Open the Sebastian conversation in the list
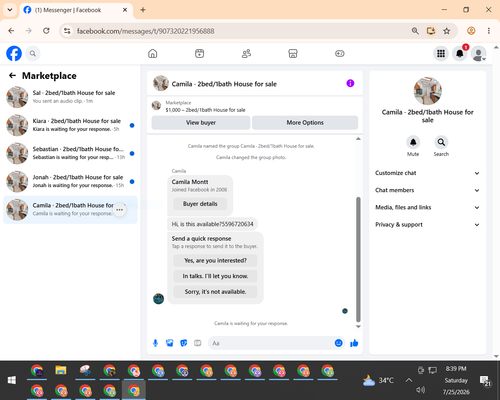Viewport: 500px width, 400px height. tap(70, 153)
